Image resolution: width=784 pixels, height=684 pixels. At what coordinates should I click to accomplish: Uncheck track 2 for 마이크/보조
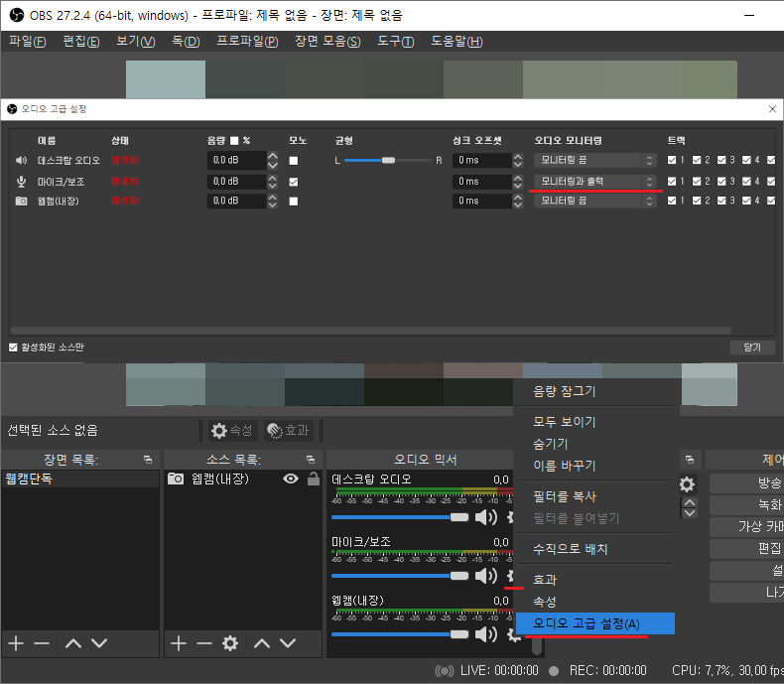pos(697,181)
